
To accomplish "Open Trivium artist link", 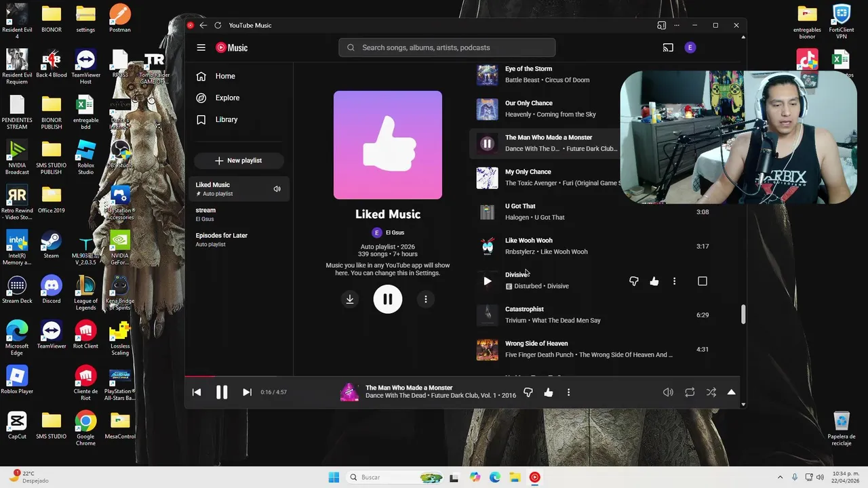I will (516, 321).
